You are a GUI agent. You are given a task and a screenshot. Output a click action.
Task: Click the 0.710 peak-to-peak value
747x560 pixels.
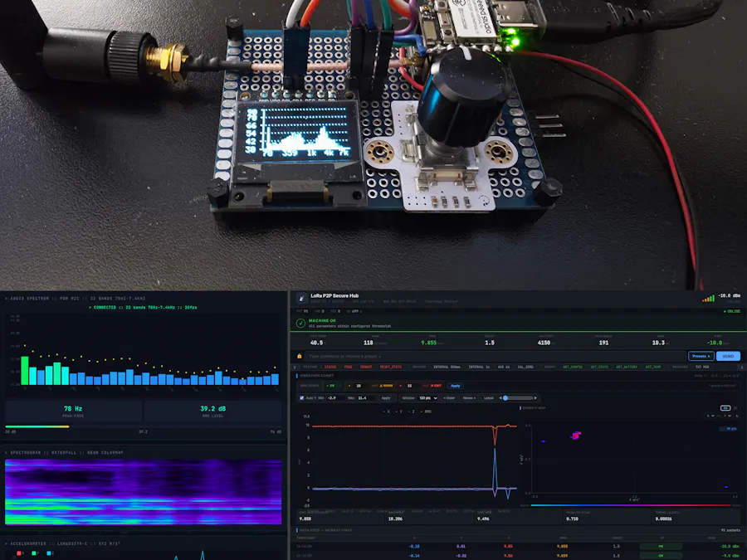572,519
